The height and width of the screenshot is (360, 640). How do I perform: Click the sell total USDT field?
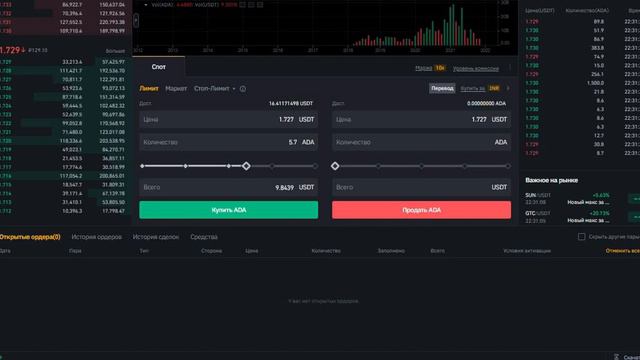pos(421,187)
